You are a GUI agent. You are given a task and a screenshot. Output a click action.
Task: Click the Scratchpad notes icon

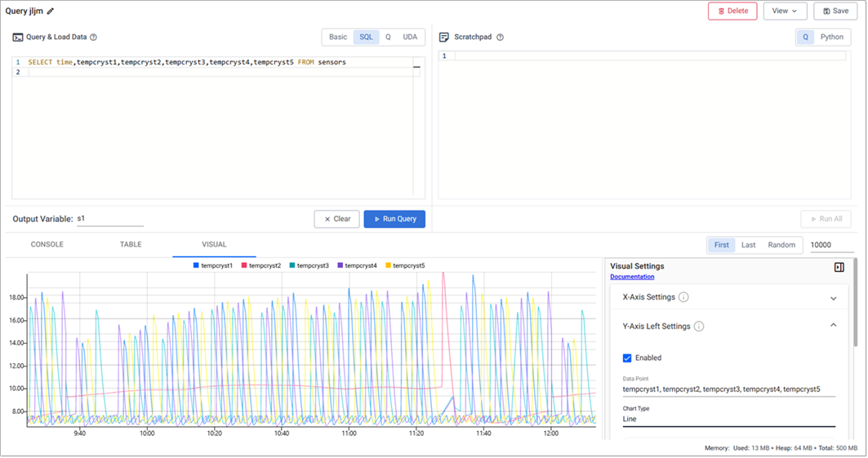coord(444,38)
